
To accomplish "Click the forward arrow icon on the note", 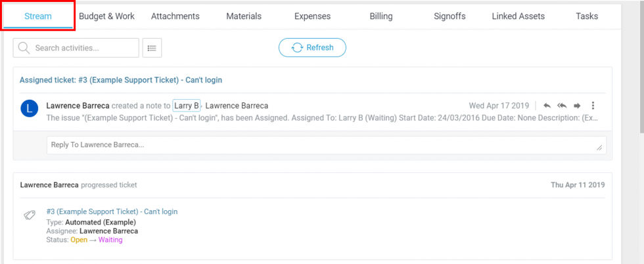I will click(x=577, y=106).
